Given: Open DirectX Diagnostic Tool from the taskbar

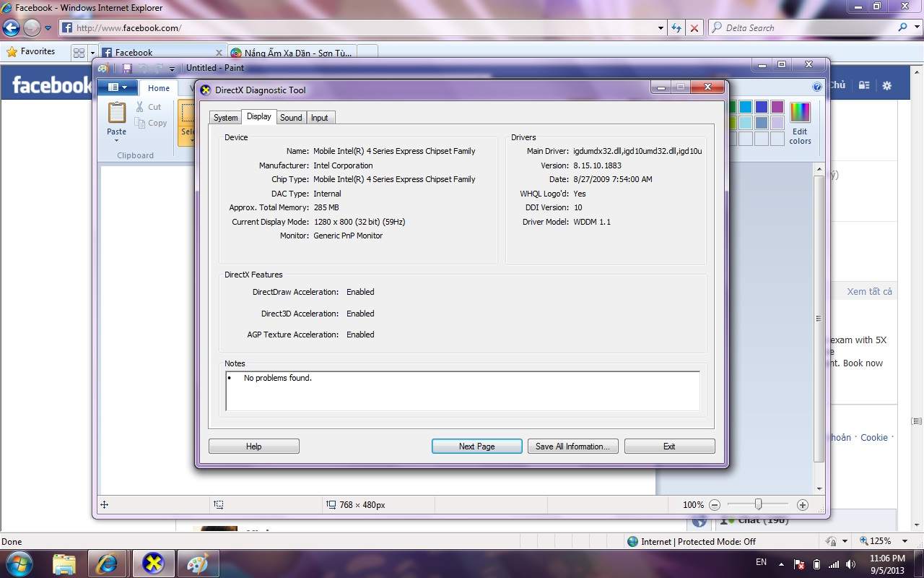Looking at the screenshot, I should pos(152,564).
